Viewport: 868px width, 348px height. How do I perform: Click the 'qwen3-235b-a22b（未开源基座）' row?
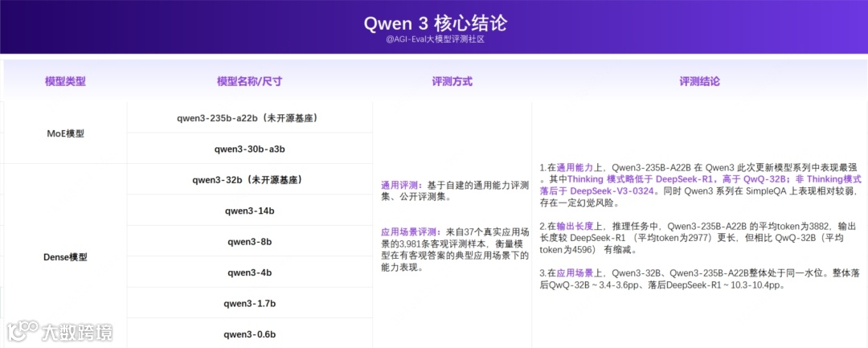(250, 118)
